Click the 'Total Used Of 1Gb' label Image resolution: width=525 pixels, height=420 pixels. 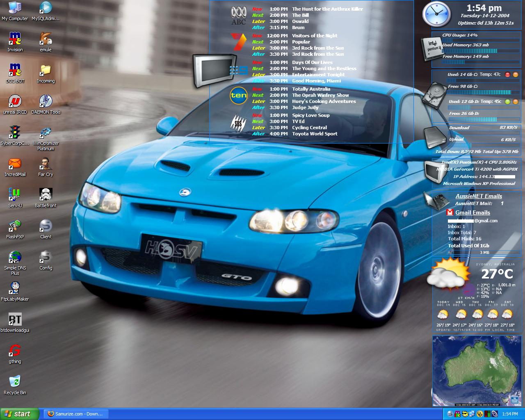tap(468, 246)
